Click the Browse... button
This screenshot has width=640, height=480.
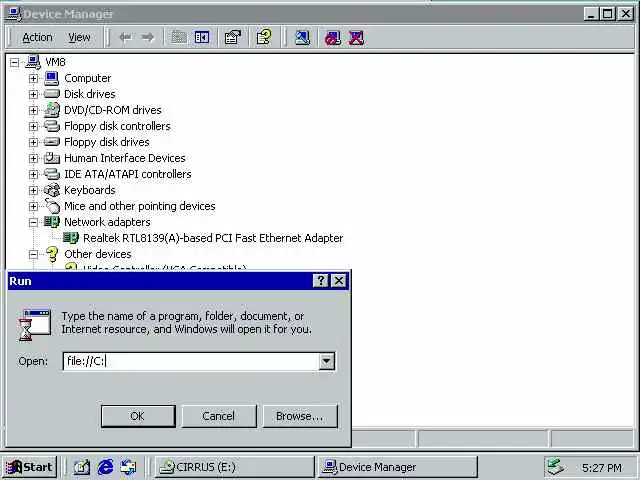coord(300,416)
